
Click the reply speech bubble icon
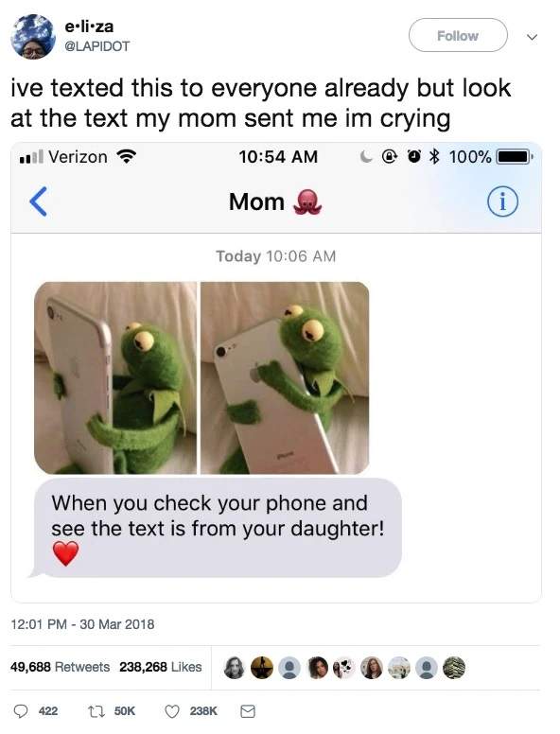(20, 711)
